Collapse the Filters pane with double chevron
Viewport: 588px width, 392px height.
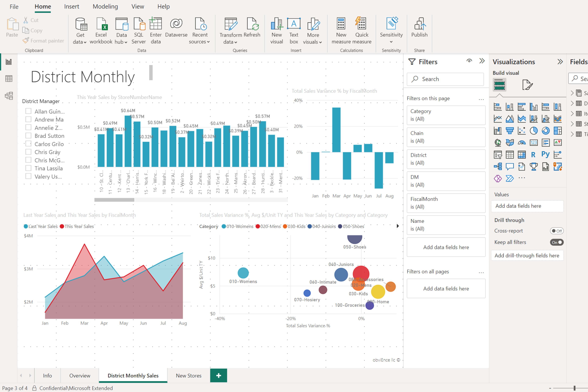click(482, 61)
